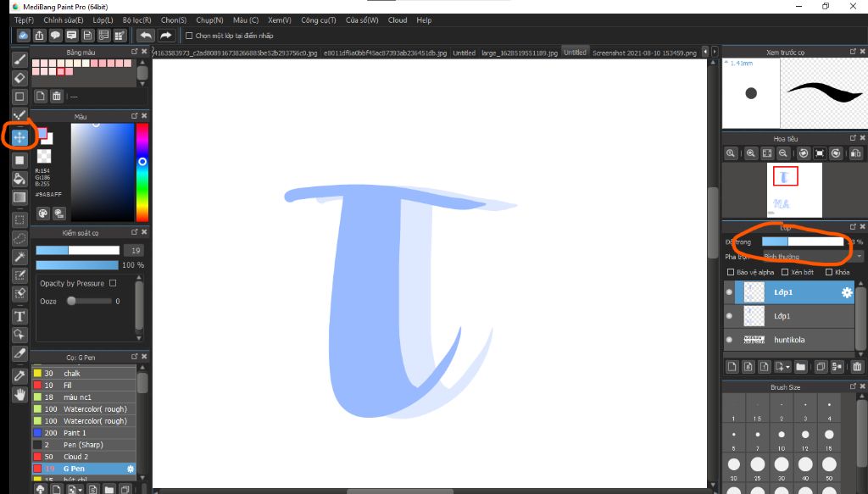Select the chalk brush in the list
Image resolution: width=868 pixels, height=494 pixels.
tap(84, 374)
